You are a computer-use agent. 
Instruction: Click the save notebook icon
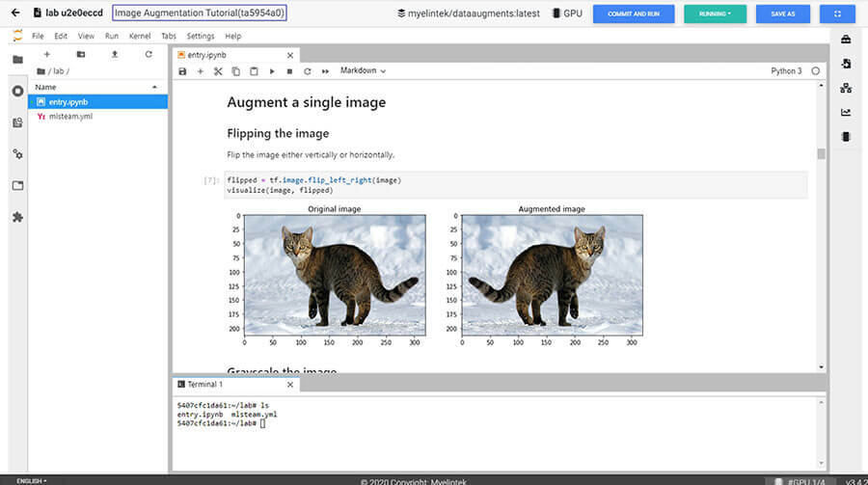182,71
